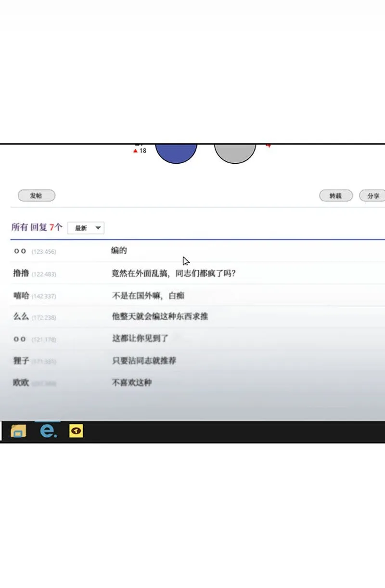
Task: Open the profile of user 么么
Action: tap(21, 317)
